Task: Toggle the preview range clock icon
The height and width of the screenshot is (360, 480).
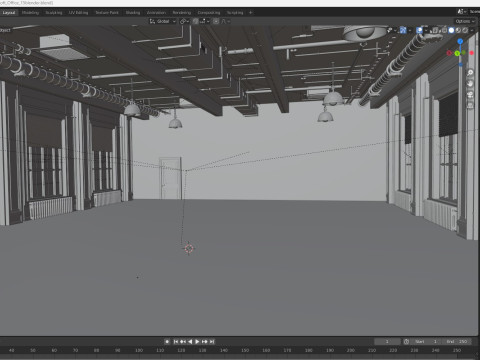Action: (x=406, y=342)
